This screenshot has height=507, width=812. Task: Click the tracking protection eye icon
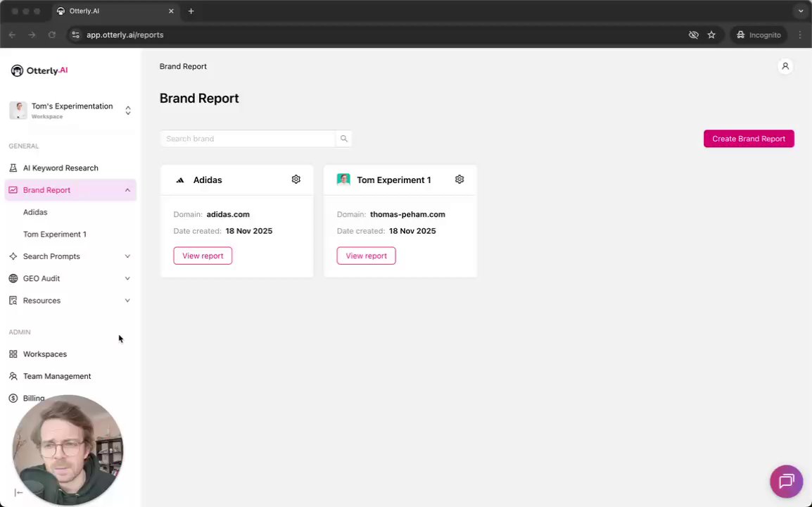click(693, 35)
